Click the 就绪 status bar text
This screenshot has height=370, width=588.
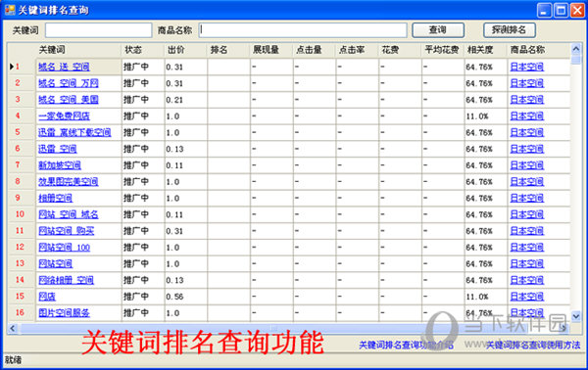click(13, 360)
